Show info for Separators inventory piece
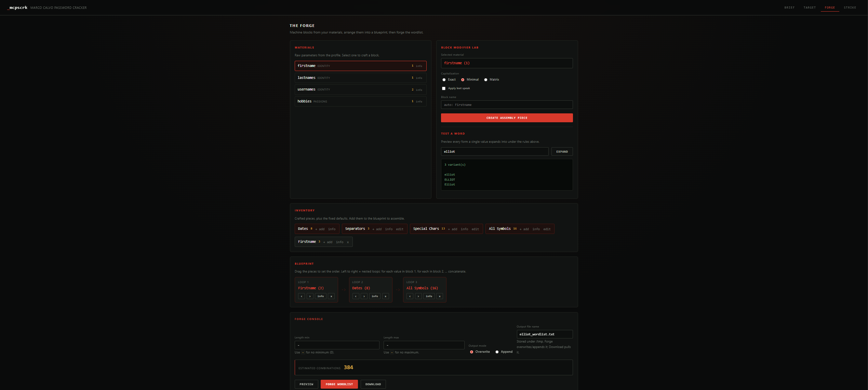This screenshot has width=868, height=390. tap(389, 229)
